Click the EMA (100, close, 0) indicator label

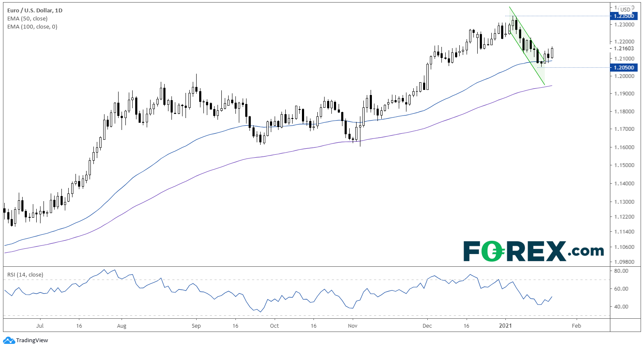tap(32, 26)
